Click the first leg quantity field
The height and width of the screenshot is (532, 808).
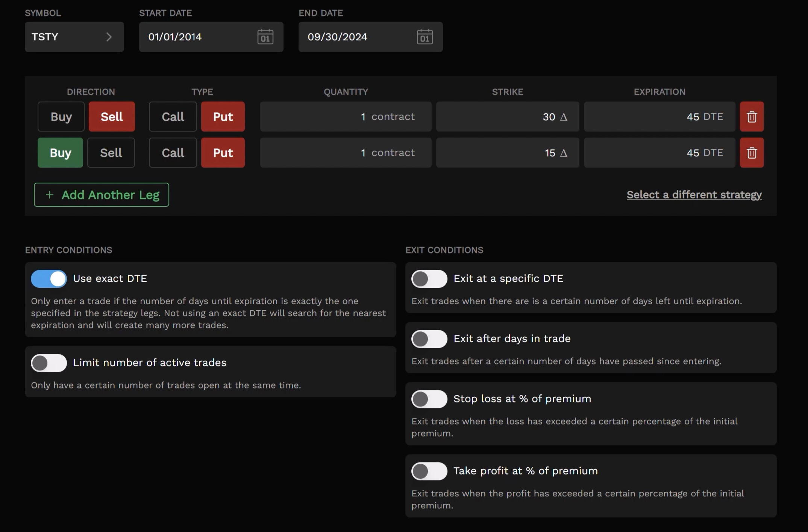click(345, 116)
